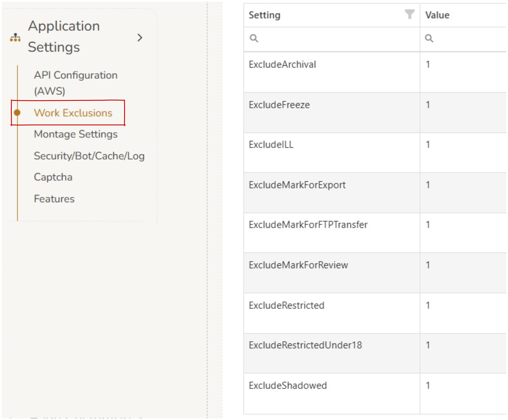The height and width of the screenshot is (420, 508).
Task: Click the Setting column filter funnel icon
Action: pyautogui.click(x=409, y=14)
